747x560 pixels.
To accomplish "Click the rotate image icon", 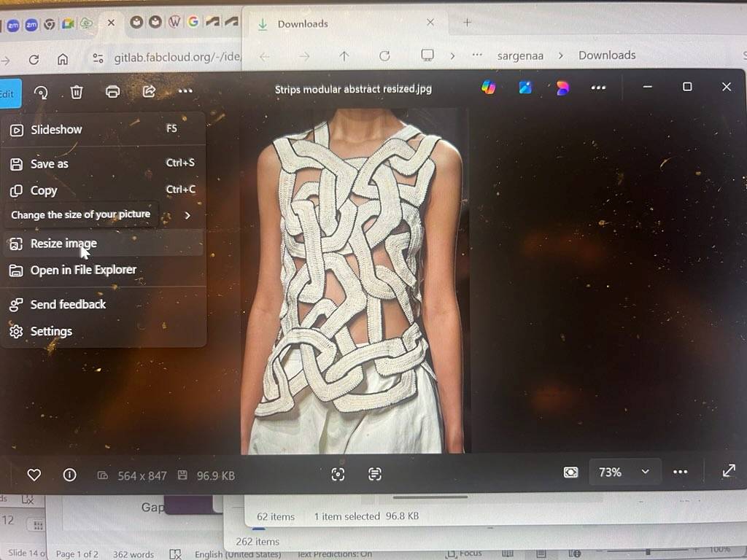I will (x=42, y=92).
